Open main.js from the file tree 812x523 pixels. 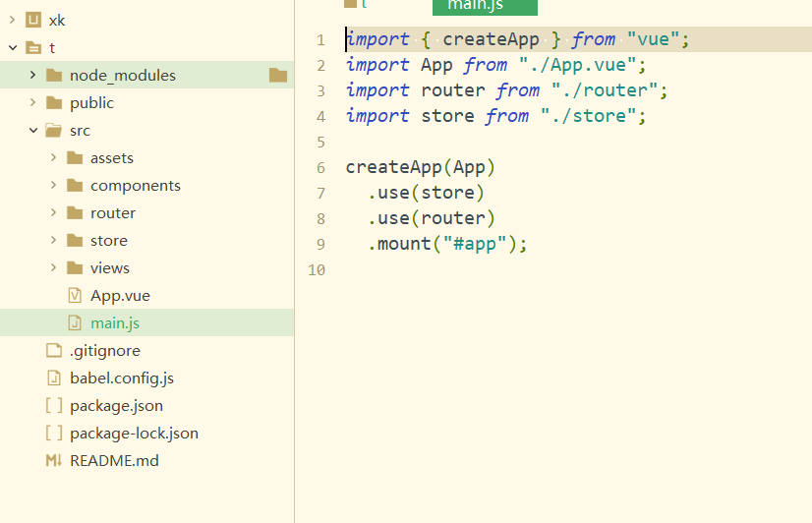pos(115,323)
